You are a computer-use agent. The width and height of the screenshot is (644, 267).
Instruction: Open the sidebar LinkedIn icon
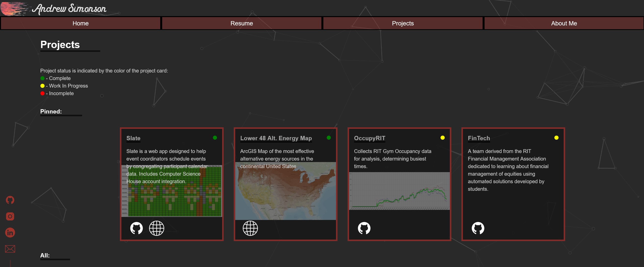point(10,233)
